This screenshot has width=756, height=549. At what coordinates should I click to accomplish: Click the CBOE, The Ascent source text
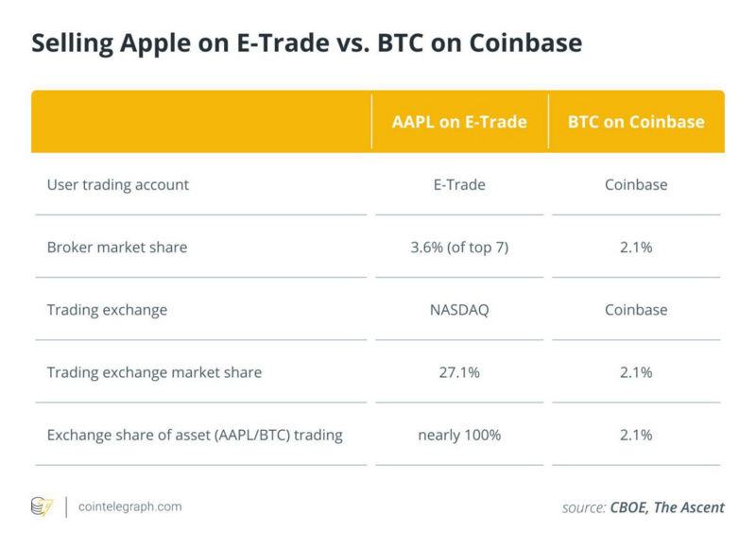(667, 507)
